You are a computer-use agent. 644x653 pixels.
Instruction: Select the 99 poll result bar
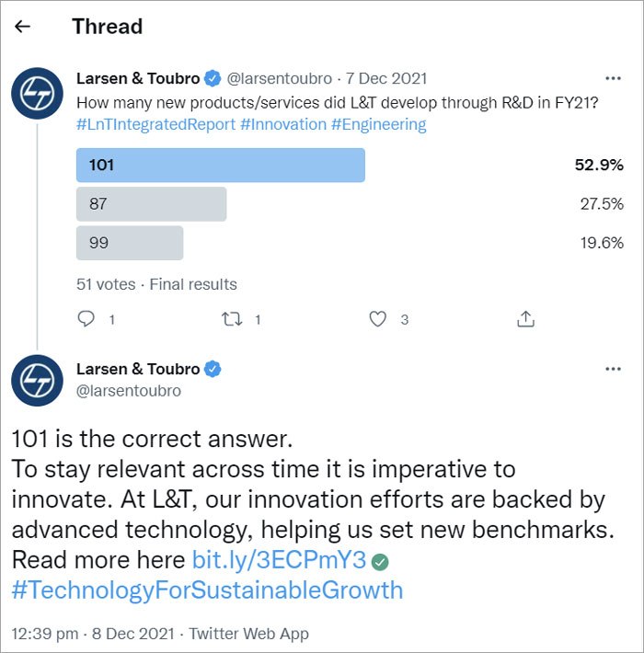tap(130, 243)
